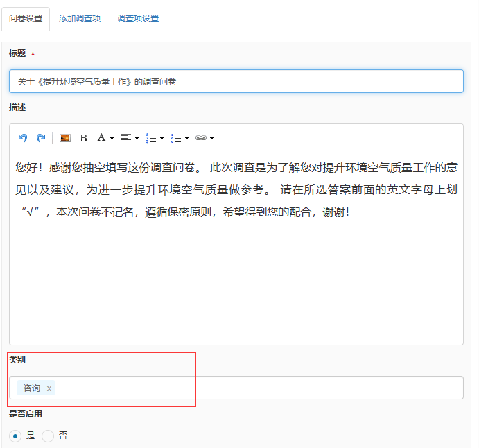The image size is (479, 448).
Task: Click the redo icon in editor toolbar
Action: (41, 138)
